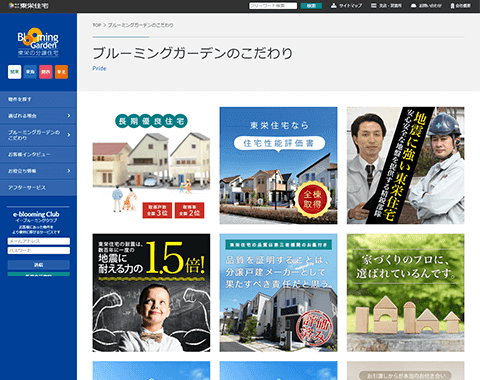Open the Blooming Garden logo link

[x=38, y=42]
